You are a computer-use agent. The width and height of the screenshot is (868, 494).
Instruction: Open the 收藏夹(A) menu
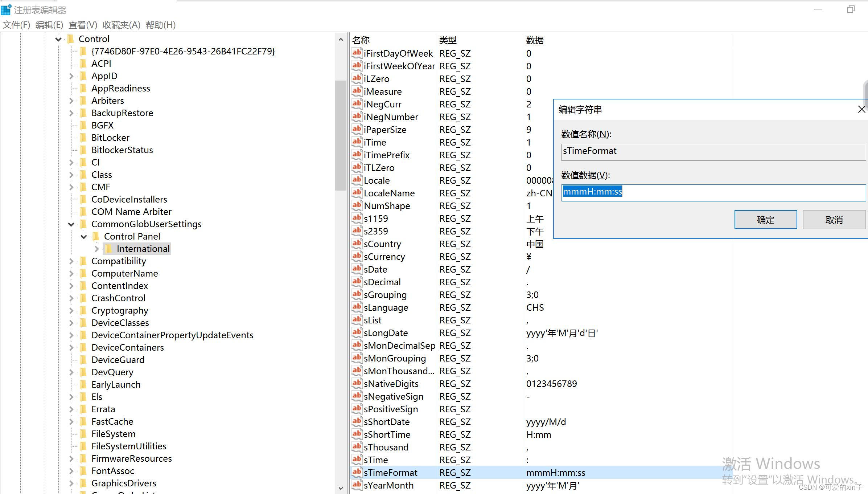[x=121, y=25]
